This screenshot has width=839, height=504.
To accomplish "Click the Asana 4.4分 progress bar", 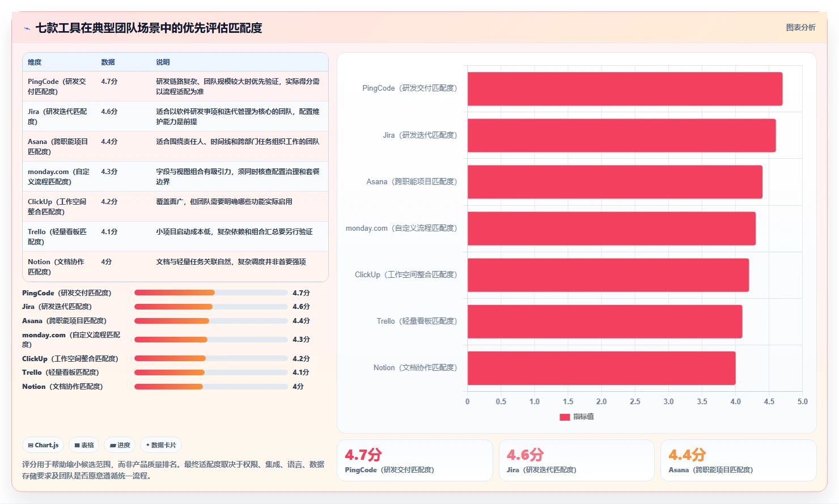I will pyautogui.click(x=211, y=321).
